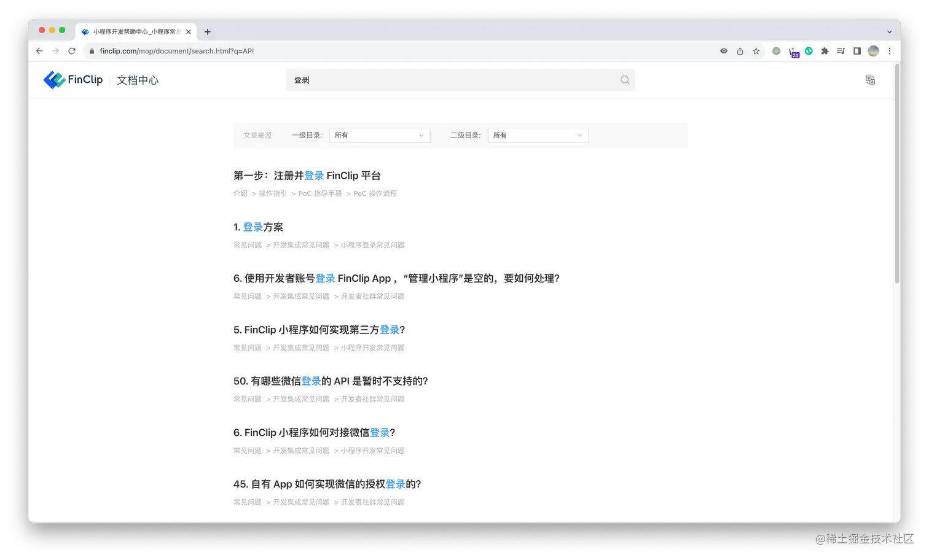This screenshot has width=929, height=560.
Task: Click breadcrumb 操作指引
Action: coord(273,193)
